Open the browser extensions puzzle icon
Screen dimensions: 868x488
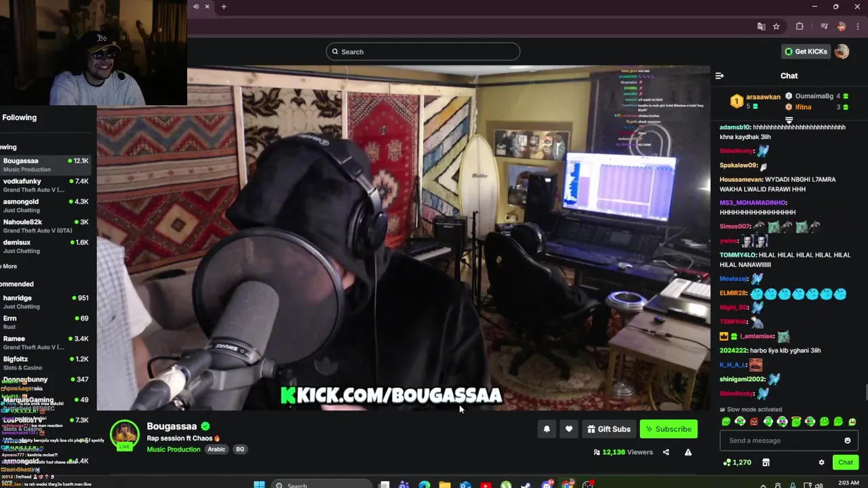pos(800,26)
